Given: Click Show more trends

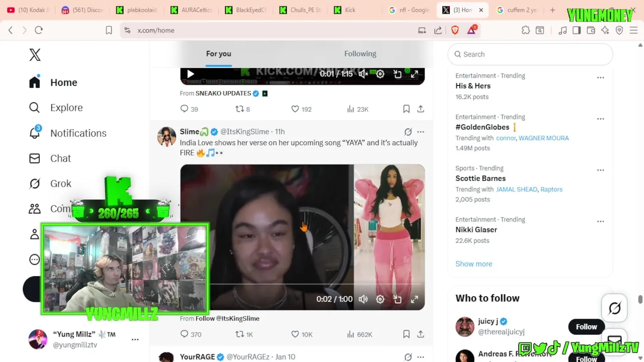Looking at the screenshot, I should click(474, 264).
